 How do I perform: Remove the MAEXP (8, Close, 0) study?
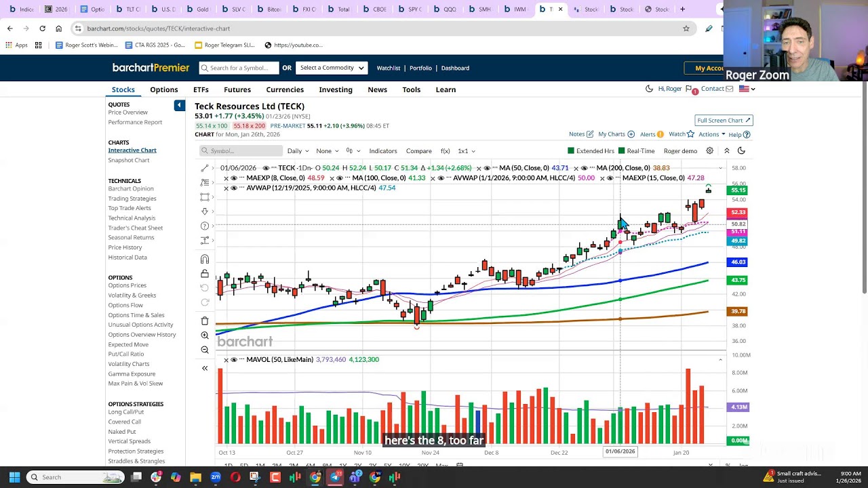[x=226, y=178]
